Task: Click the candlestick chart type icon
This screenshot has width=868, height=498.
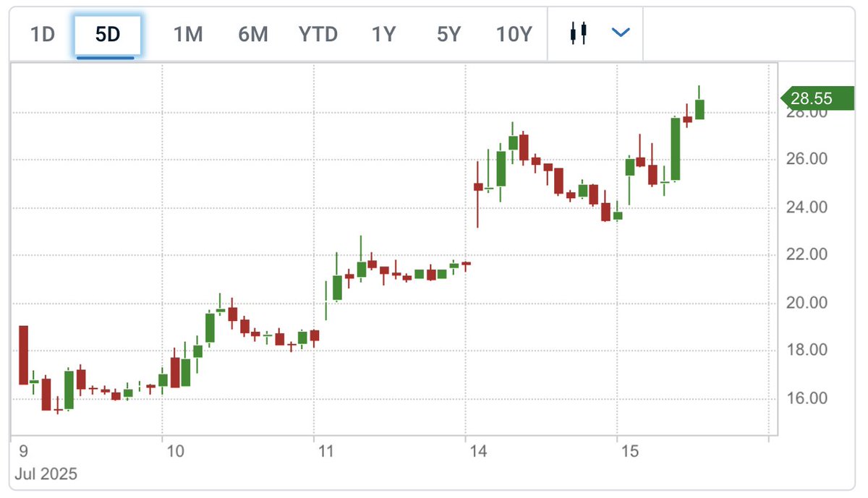Action: click(578, 33)
